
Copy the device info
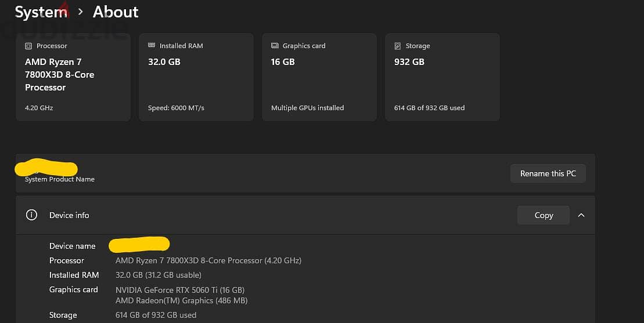point(544,215)
